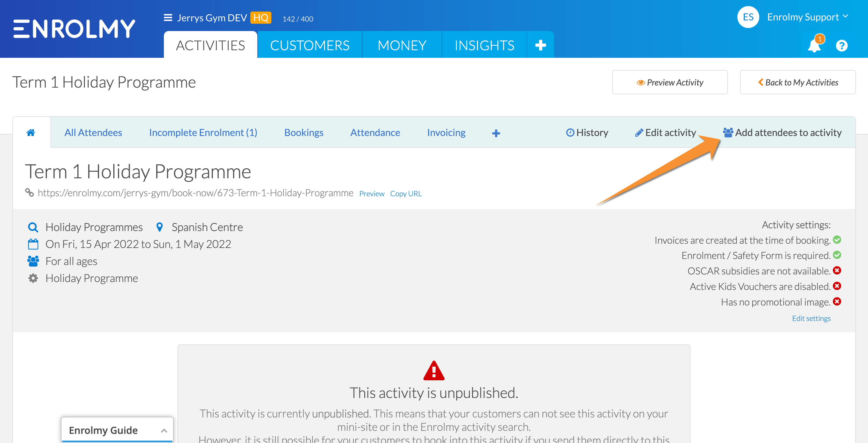This screenshot has width=868, height=443.
Task: Click the Enrolmy logo
Action: pyautogui.click(x=74, y=29)
